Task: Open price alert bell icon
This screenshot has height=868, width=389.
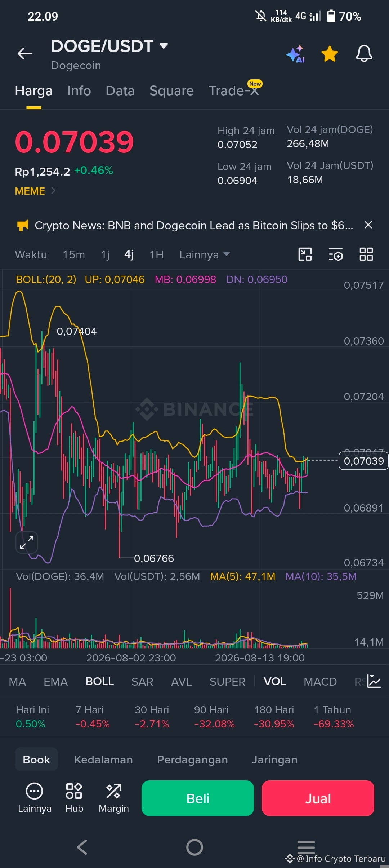Action: [x=364, y=54]
